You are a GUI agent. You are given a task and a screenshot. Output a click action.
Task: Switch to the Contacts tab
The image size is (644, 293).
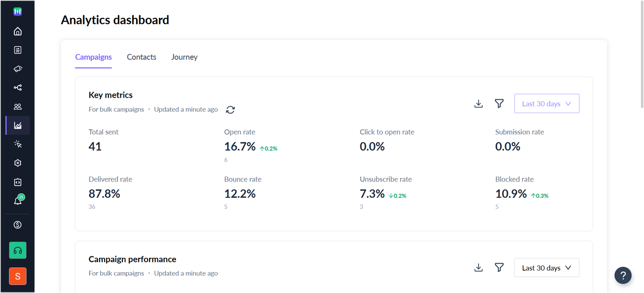(x=142, y=57)
